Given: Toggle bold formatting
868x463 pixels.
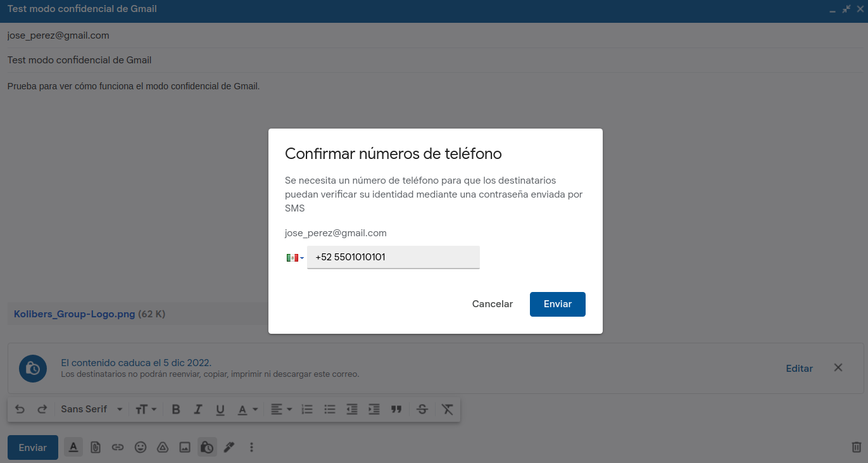Looking at the screenshot, I should point(176,409).
